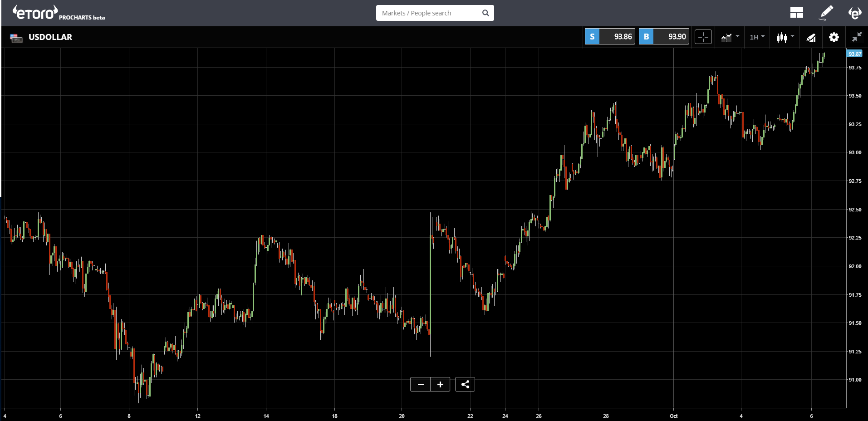The image size is (868, 421).
Task: Click the 22 date axis label
Action: click(x=470, y=416)
